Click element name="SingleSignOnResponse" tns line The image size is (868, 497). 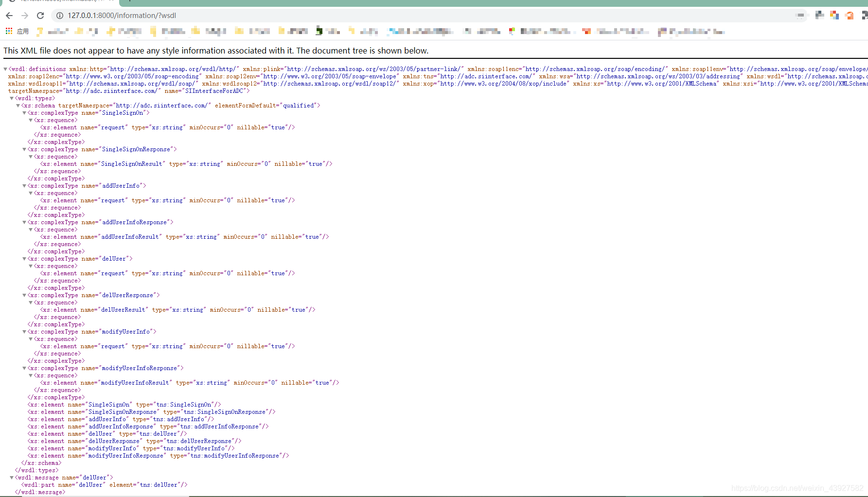[152, 412]
